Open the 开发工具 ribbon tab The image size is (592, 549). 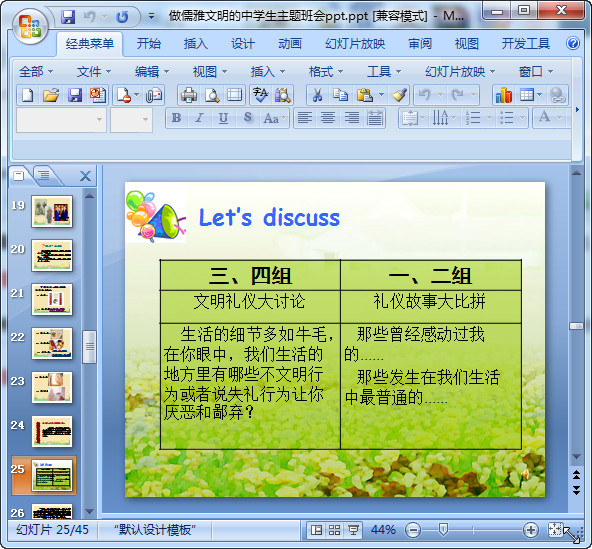point(526,44)
